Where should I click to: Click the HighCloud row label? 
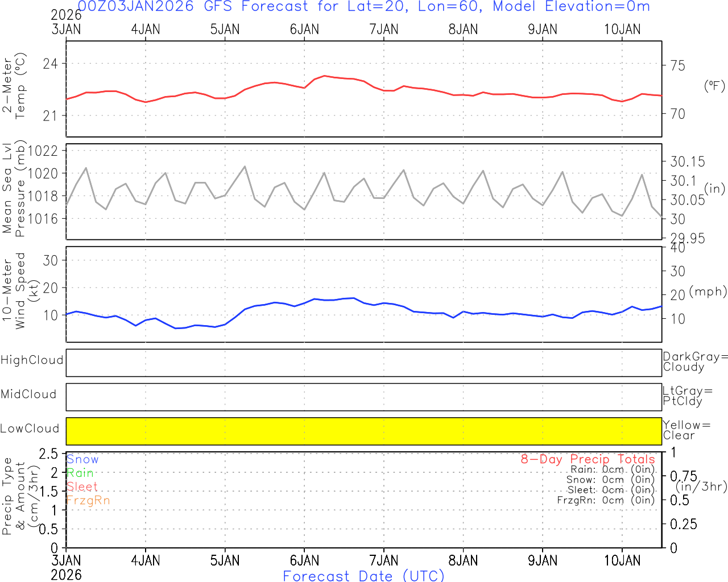(32, 360)
